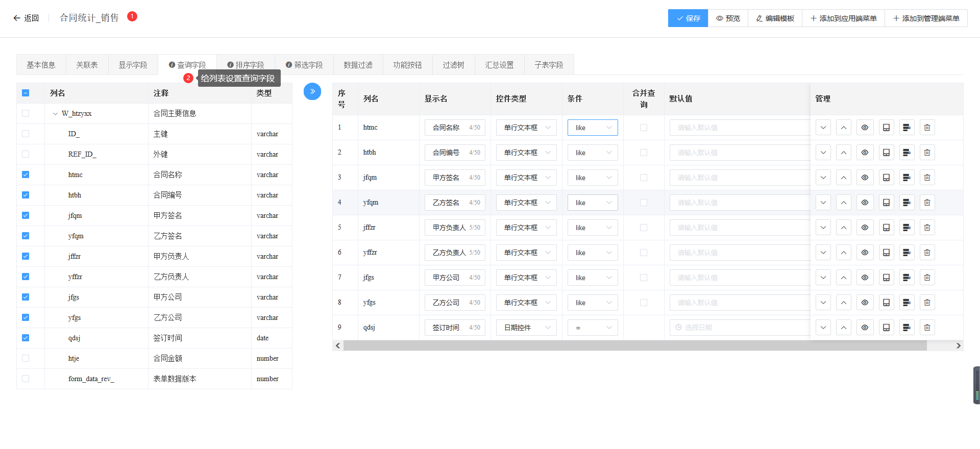Click 添加到管理端菜单 button
This screenshot has width=980, height=449.
point(926,18)
